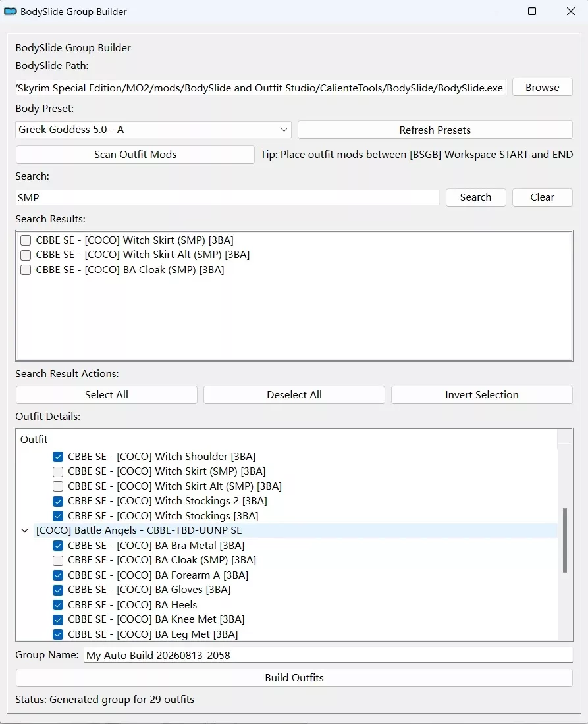Check BA Cloak (SMP) in outfit details

[x=58, y=561]
